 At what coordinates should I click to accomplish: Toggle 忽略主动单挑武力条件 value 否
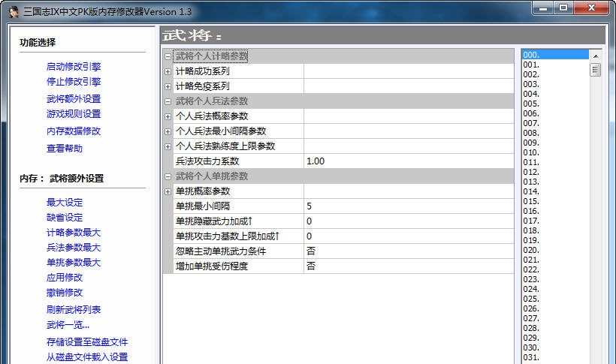click(409, 251)
